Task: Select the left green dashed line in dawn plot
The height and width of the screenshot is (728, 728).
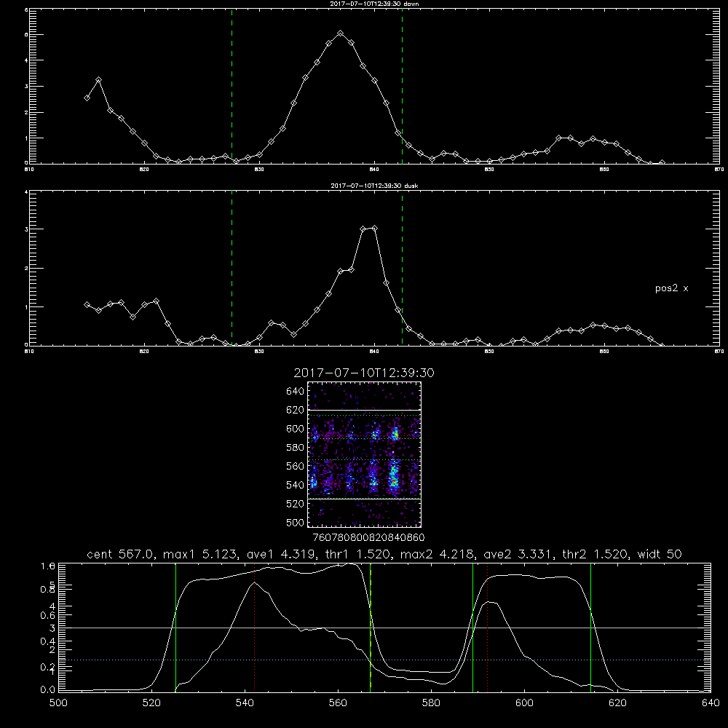Action: [x=232, y=87]
